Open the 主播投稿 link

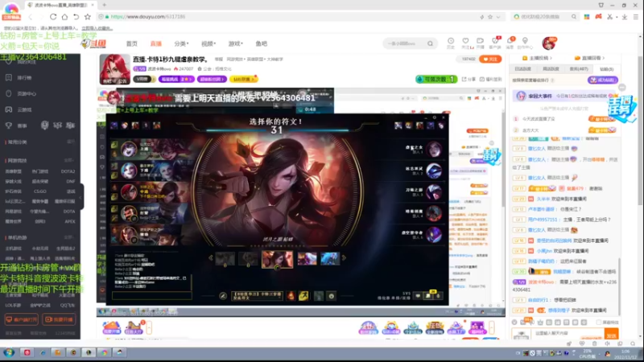(537, 58)
